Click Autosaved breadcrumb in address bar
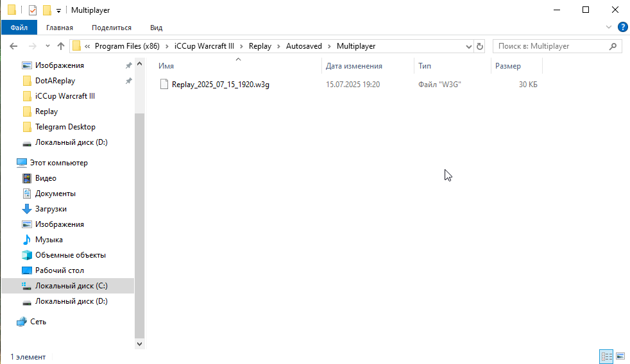 coord(303,46)
